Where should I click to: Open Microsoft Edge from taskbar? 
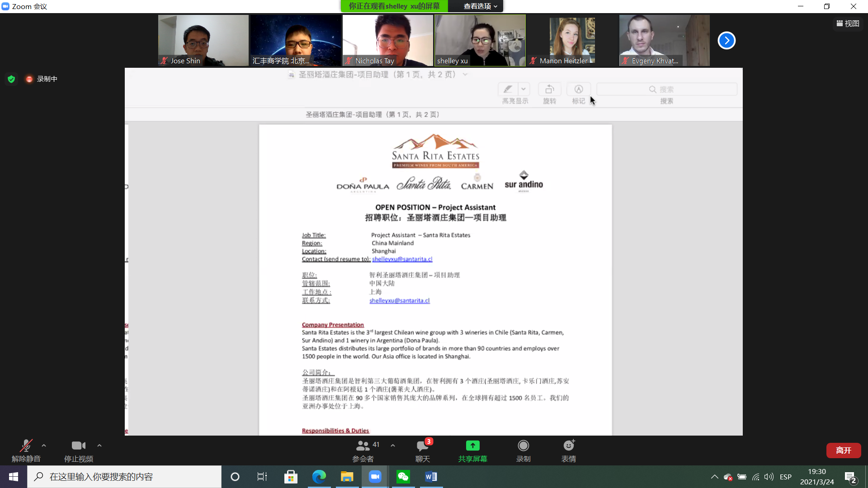(319, 477)
